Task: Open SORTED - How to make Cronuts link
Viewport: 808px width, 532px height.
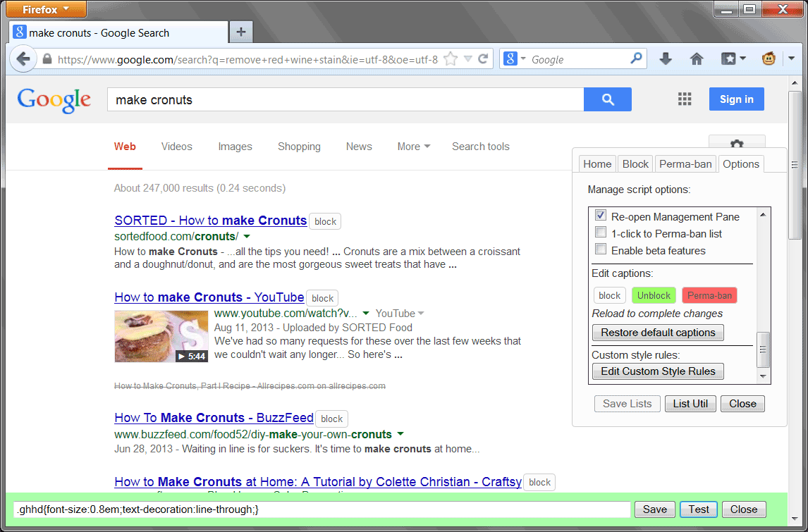Action: 211,221
